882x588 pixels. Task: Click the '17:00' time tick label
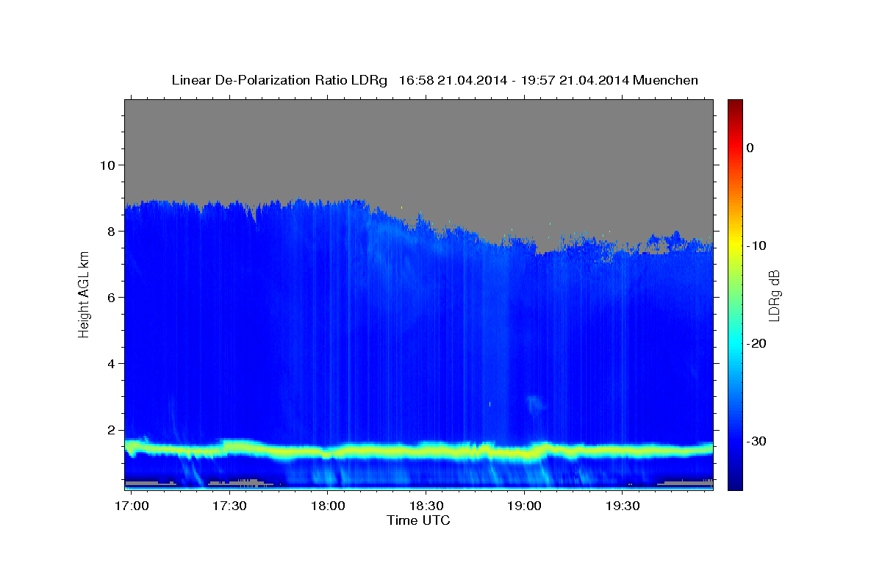click(132, 506)
